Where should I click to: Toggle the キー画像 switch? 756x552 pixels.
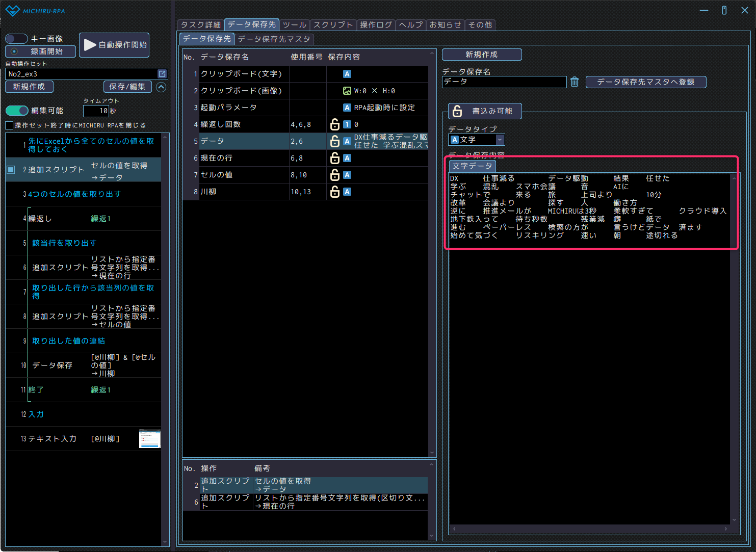pyautogui.click(x=16, y=39)
